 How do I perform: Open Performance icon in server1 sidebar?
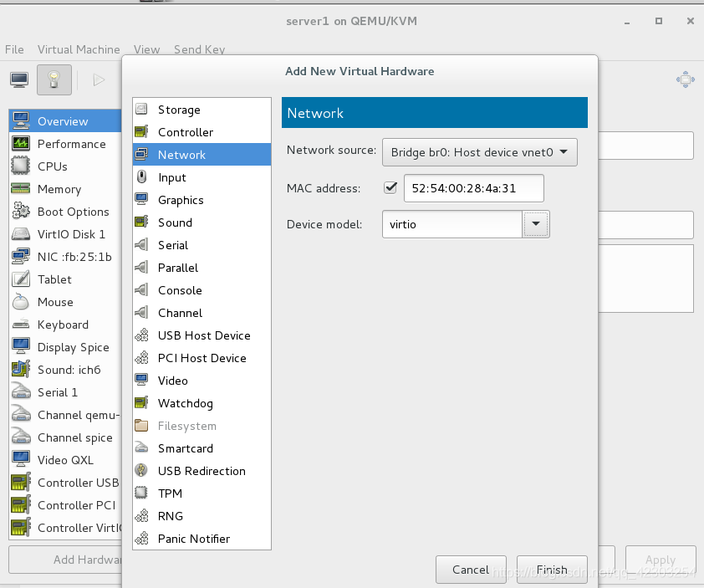pyautogui.click(x=21, y=144)
